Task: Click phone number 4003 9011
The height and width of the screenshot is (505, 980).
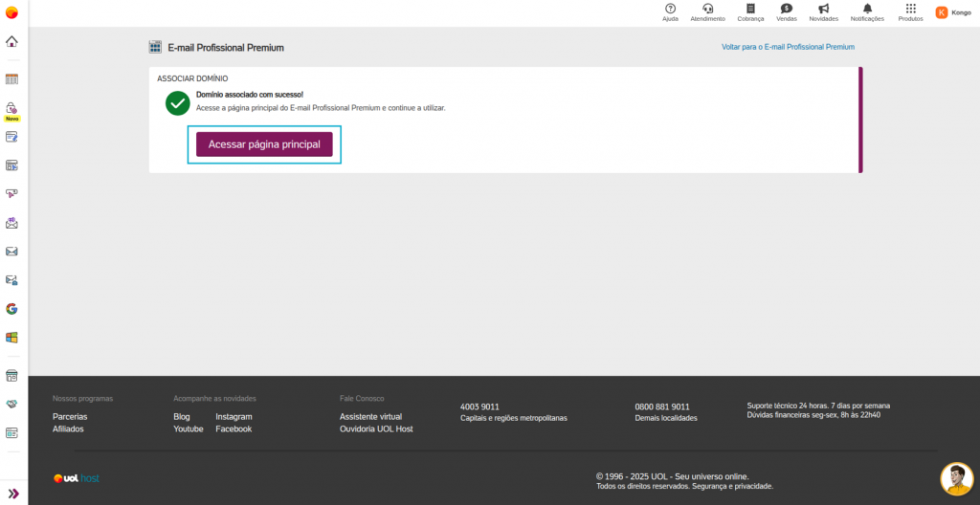Action: coord(479,406)
